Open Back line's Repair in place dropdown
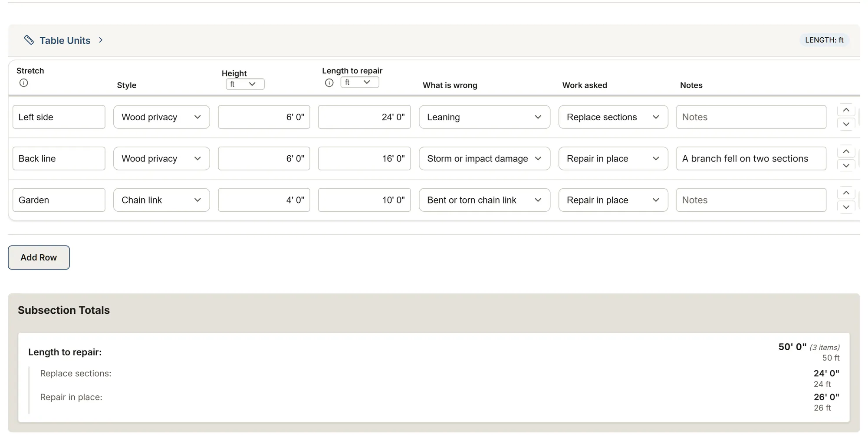The height and width of the screenshot is (440, 868). coord(613,158)
